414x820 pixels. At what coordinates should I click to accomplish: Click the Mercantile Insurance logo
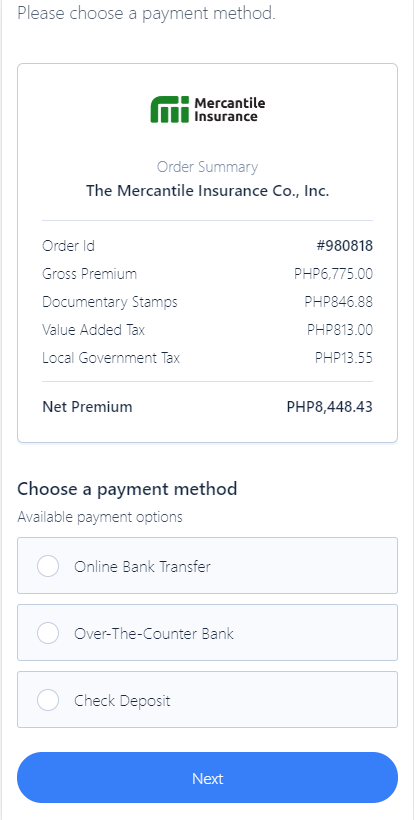coord(208,110)
